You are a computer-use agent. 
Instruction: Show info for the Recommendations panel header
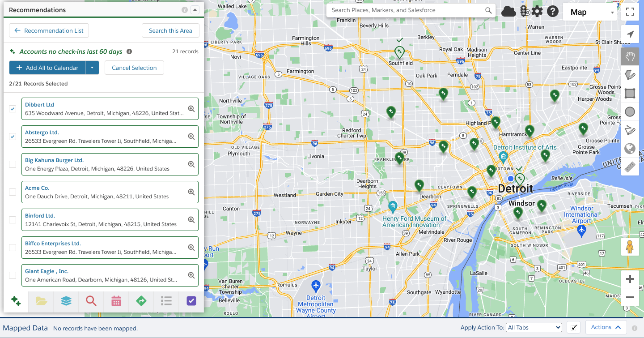(185, 10)
